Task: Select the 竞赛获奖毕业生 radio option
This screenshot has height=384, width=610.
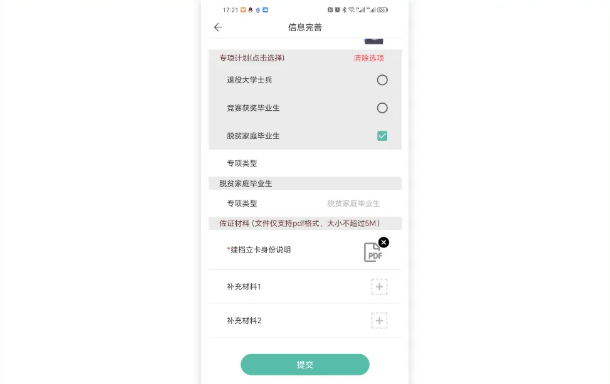Action: [x=382, y=108]
